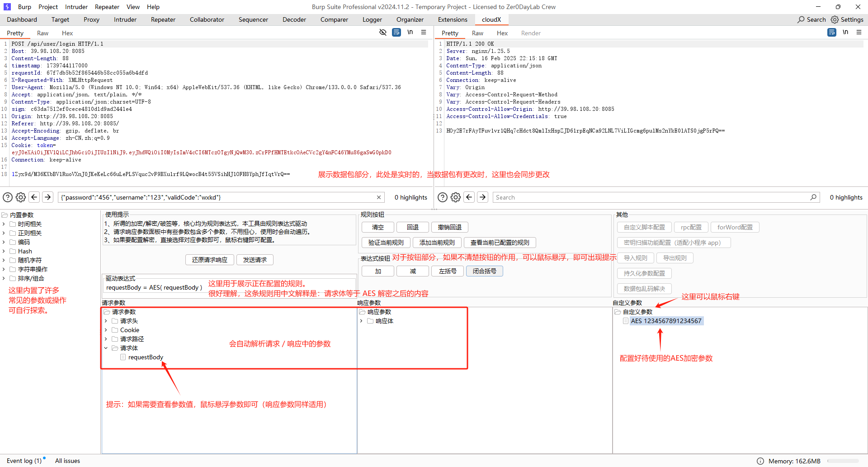Click the 验证当前规则 button
The height and width of the screenshot is (467, 868).
[386, 243]
